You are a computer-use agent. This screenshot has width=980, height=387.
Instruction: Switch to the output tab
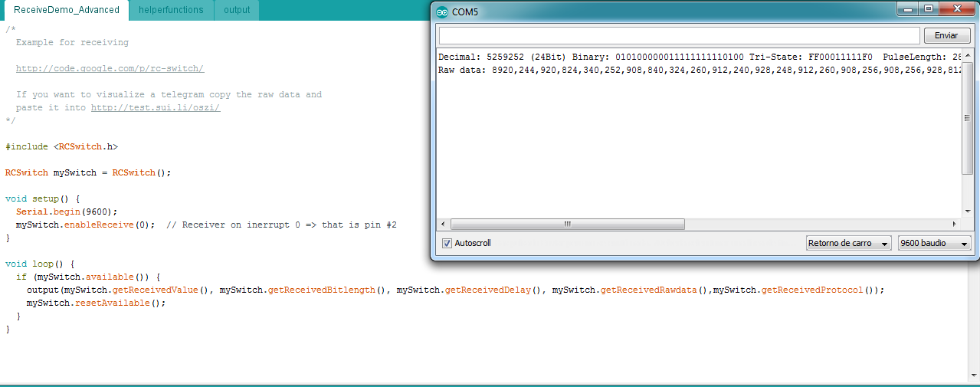pyautogui.click(x=237, y=10)
